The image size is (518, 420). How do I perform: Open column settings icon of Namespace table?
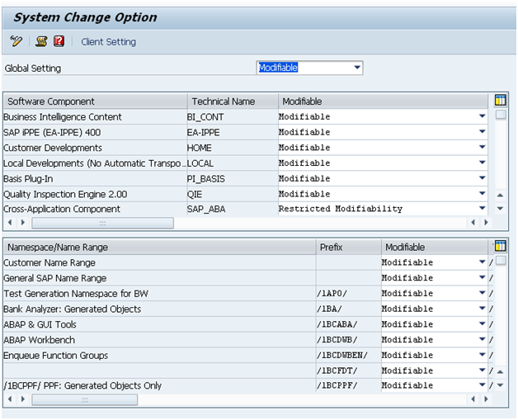tap(500, 246)
